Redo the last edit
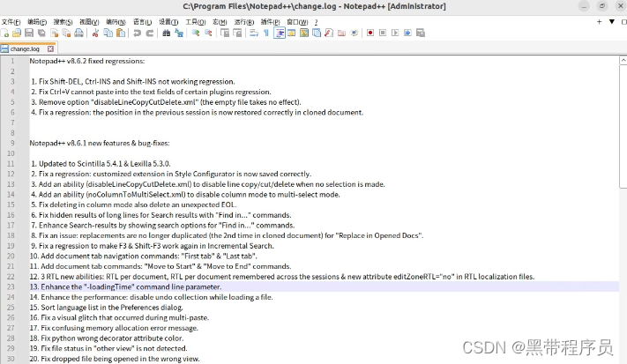Viewport: 627px width, 364px height. point(150,33)
